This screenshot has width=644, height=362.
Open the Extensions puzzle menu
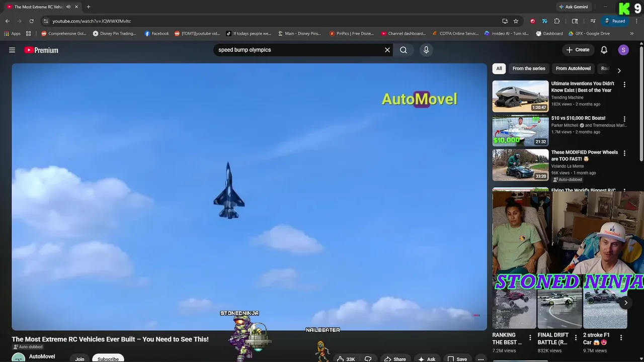[x=557, y=21]
